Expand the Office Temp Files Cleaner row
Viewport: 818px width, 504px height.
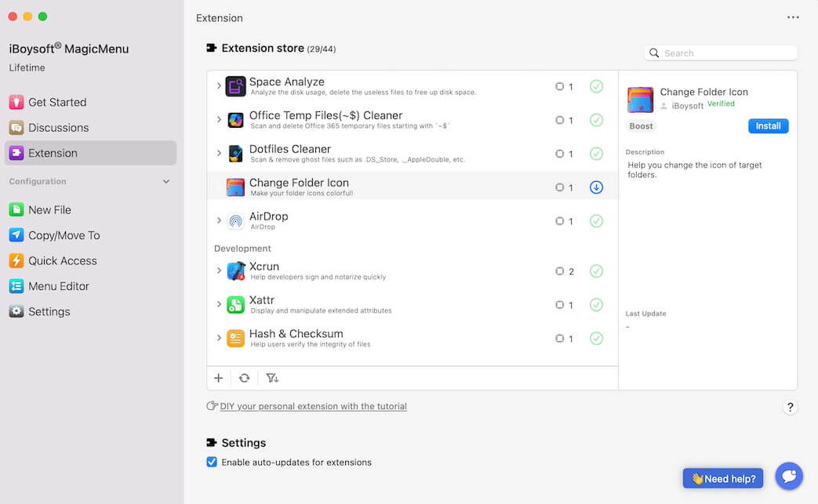(x=220, y=120)
